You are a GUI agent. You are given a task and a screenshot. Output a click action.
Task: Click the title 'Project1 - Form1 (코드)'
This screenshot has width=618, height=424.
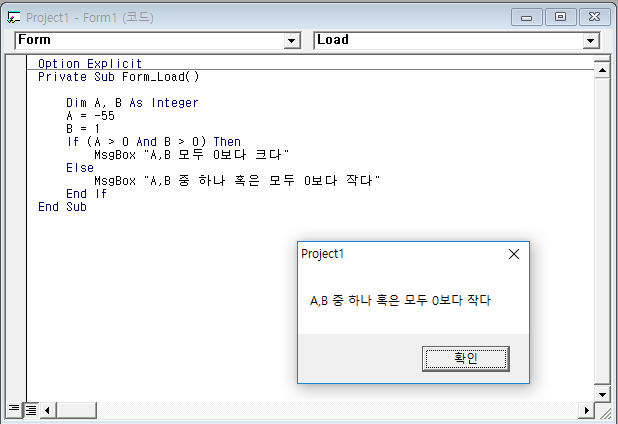[90, 18]
